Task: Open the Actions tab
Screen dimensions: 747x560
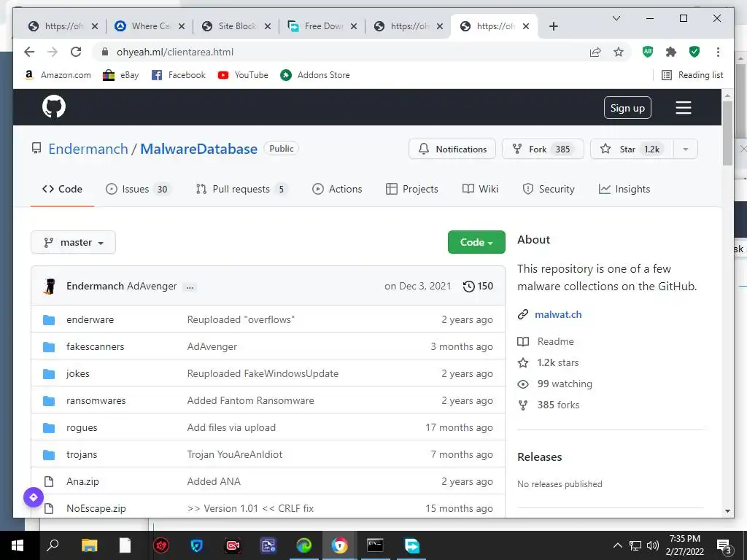Action: pos(337,189)
